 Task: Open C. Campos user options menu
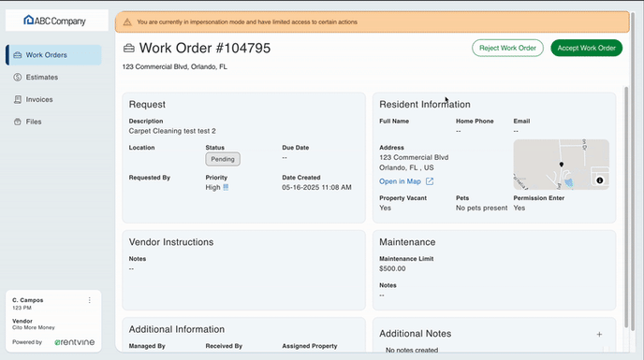click(89, 300)
